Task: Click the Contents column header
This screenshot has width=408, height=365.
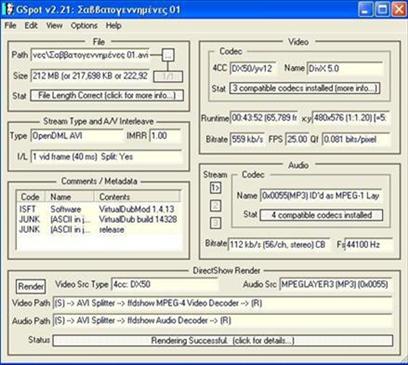Action: click(x=138, y=197)
